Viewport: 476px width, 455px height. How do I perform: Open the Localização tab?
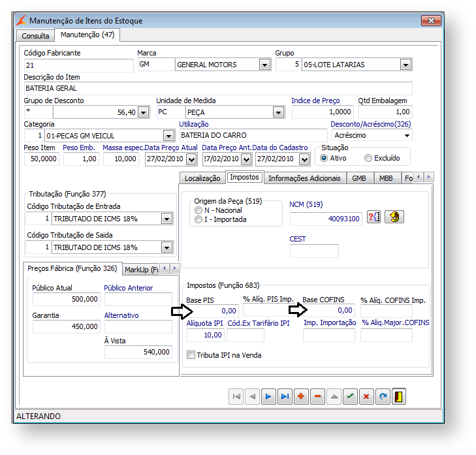(202, 178)
